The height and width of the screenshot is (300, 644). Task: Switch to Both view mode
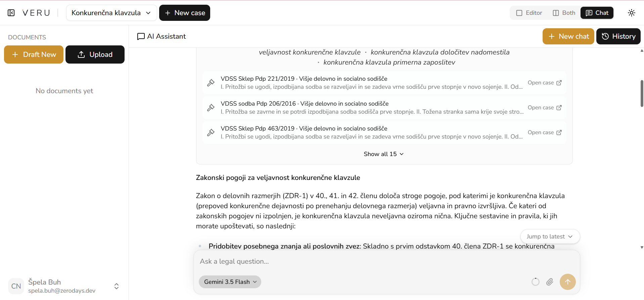[x=564, y=13]
